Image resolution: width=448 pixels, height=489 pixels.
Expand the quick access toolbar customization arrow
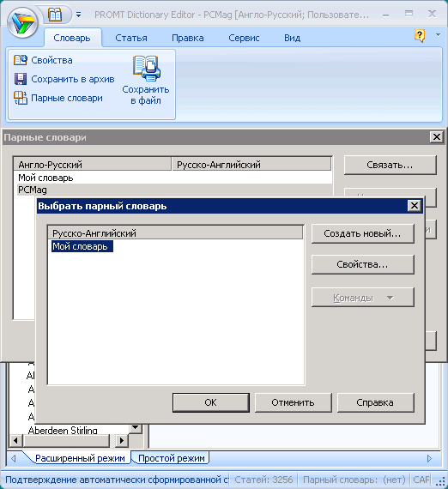click(79, 15)
